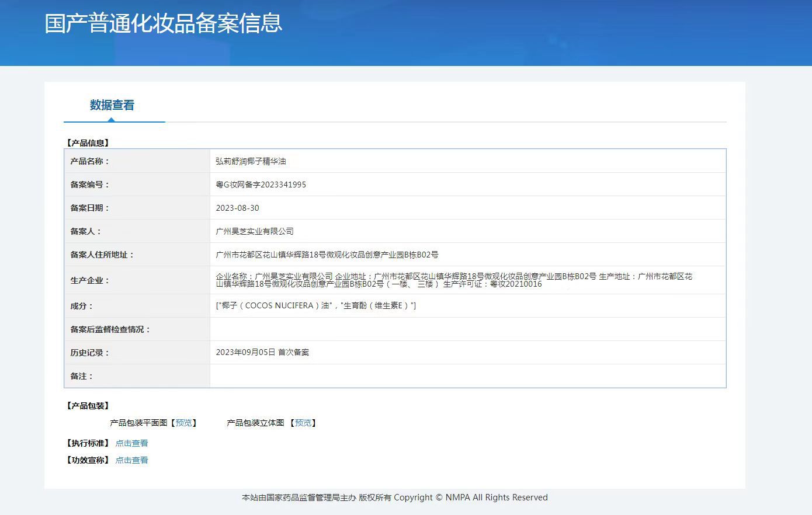Select the 成分 ingredients list value
This screenshot has width=812, height=515.
tap(316, 305)
